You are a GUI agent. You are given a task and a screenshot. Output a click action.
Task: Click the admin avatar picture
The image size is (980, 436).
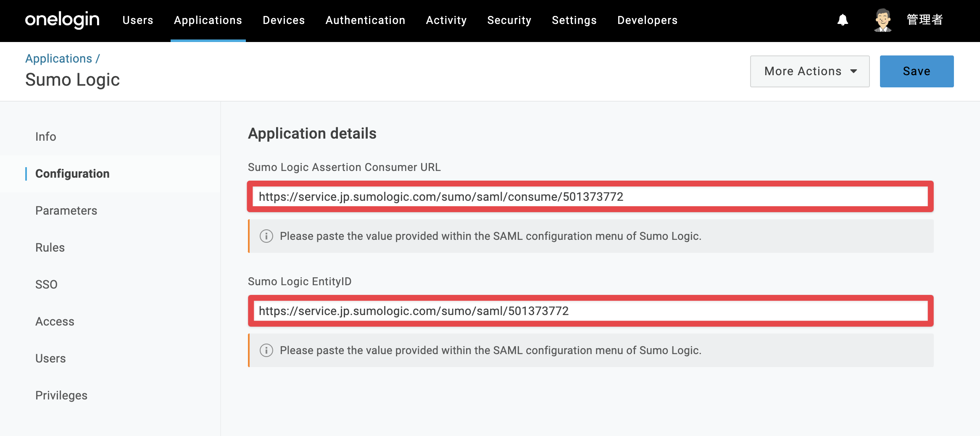pos(883,20)
